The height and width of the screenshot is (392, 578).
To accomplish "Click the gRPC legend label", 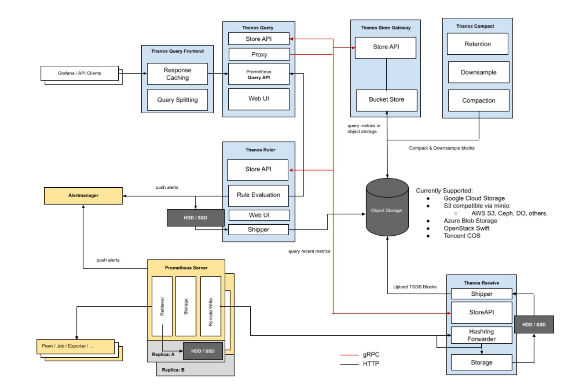I will (371, 355).
